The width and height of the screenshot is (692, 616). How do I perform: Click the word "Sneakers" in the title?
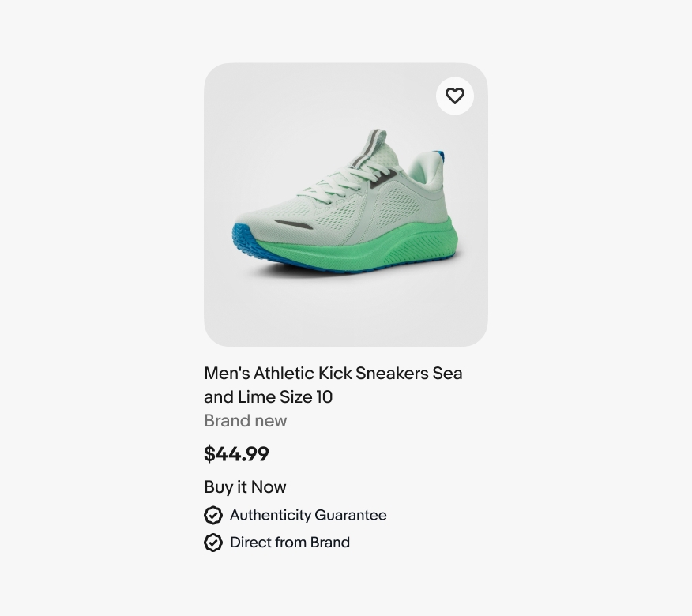[391, 374]
